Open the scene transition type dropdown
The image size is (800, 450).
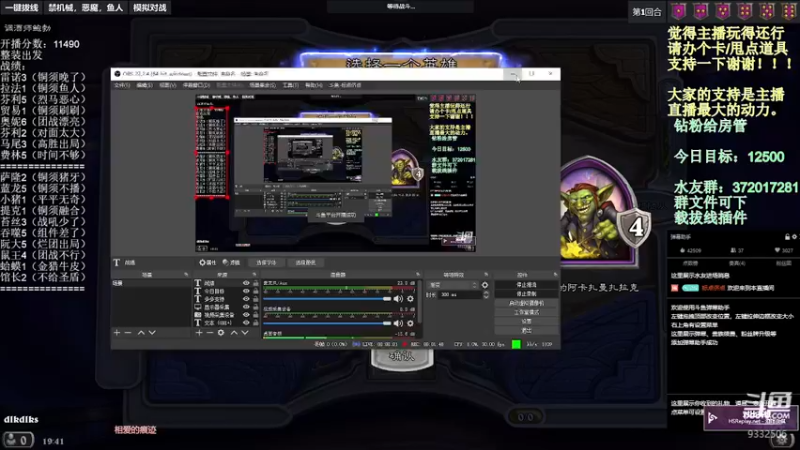click(453, 285)
